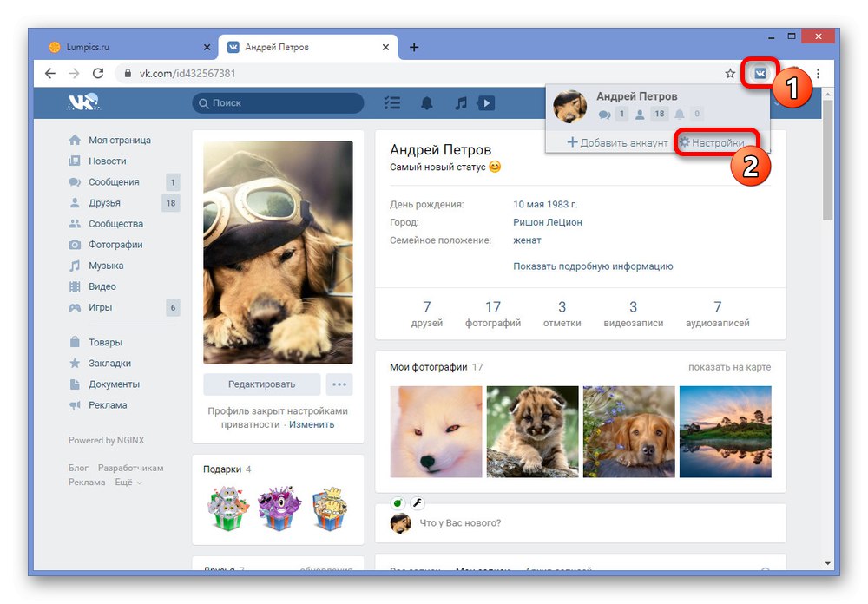The width and height of the screenshot is (868, 604).
Task: Click the Редактировать button
Action: [262, 384]
